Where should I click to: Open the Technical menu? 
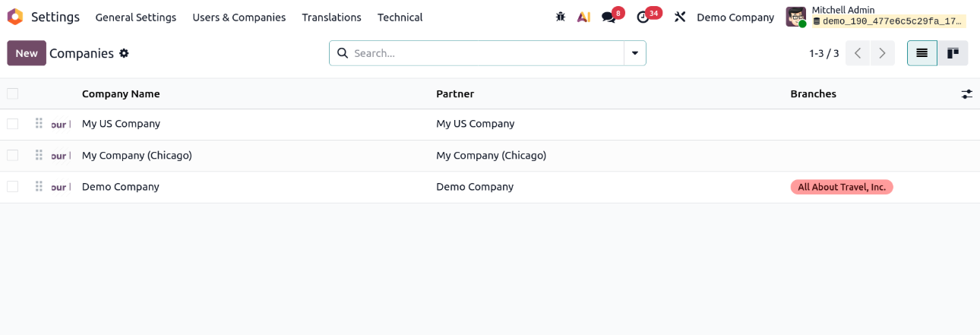pyautogui.click(x=400, y=17)
